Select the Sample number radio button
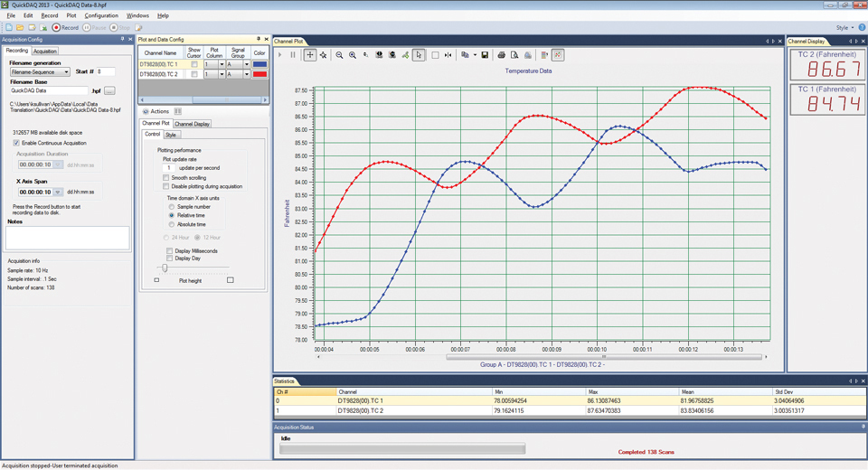This screenshot has height=470, width=868. click(172, 207)
